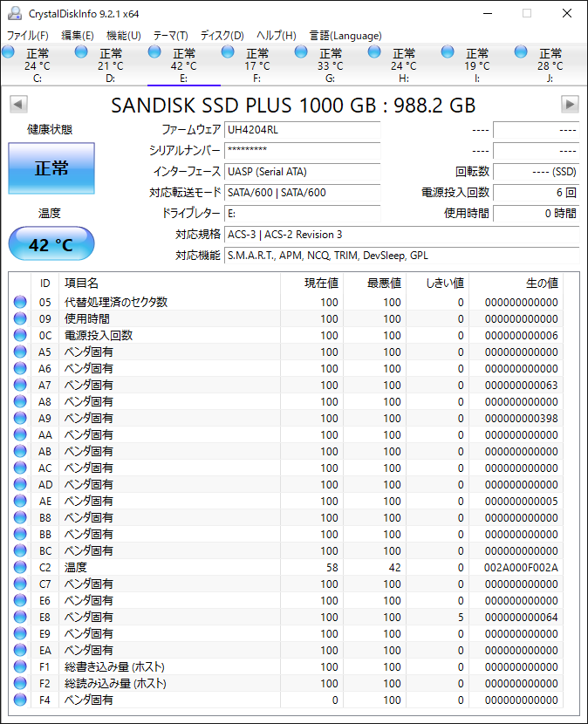Click status icon for 05 代替処理済のセクタ数

pyautogui.click(x=20, y=302)
